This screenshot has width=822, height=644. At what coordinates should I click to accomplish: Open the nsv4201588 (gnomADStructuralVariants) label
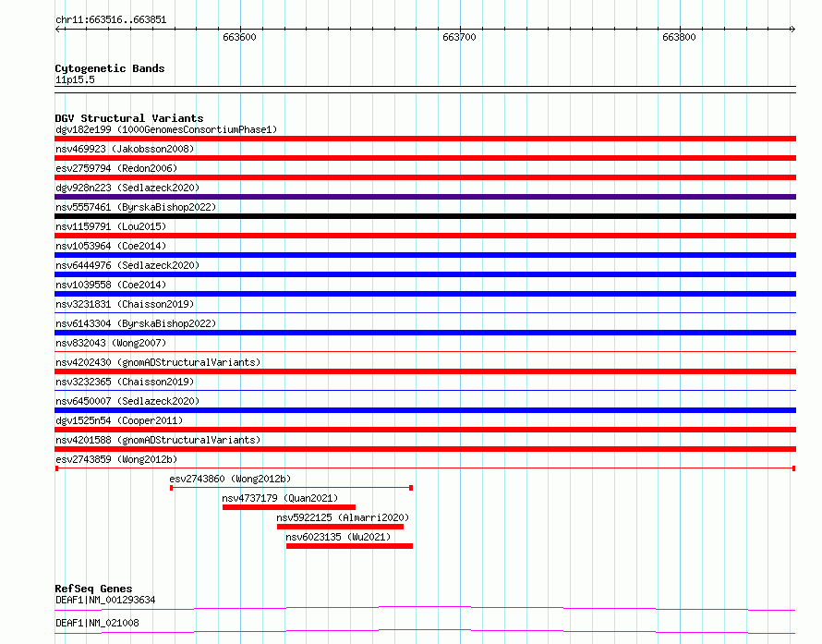(158, 440)
